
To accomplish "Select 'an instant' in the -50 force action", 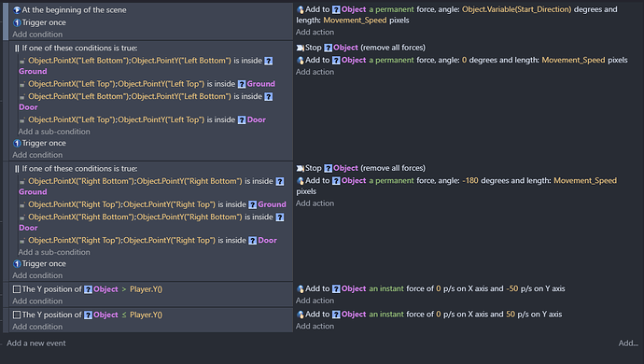I will pos(386,288).
